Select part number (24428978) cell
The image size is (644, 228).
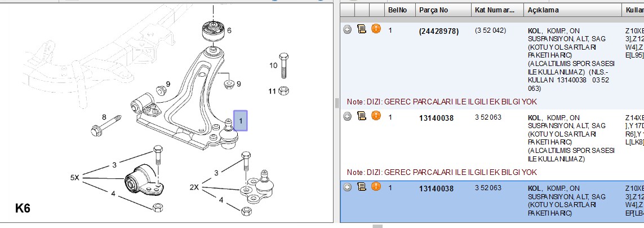[439, 31]
